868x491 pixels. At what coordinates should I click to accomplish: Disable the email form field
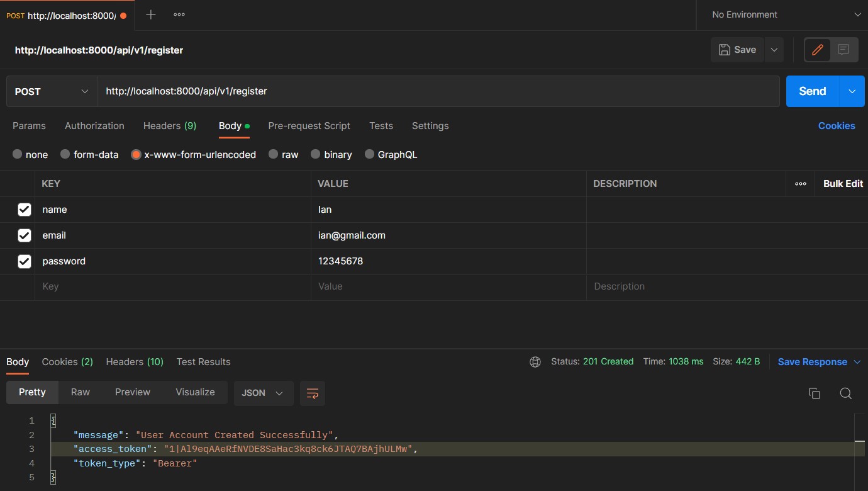pos(24,235)
